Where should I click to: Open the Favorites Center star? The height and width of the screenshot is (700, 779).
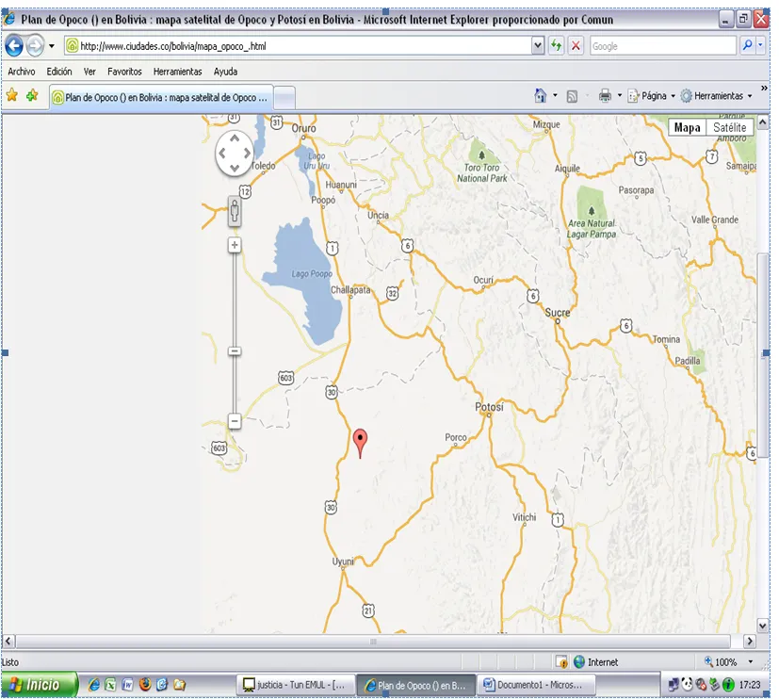12,95
